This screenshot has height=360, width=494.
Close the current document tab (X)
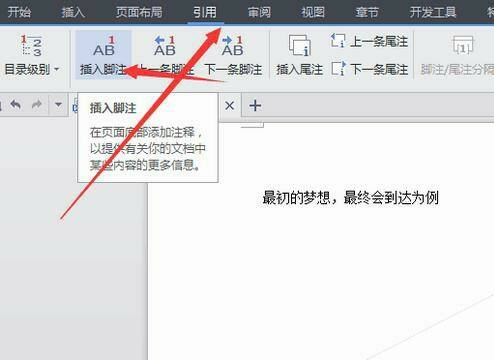point(229,106)
